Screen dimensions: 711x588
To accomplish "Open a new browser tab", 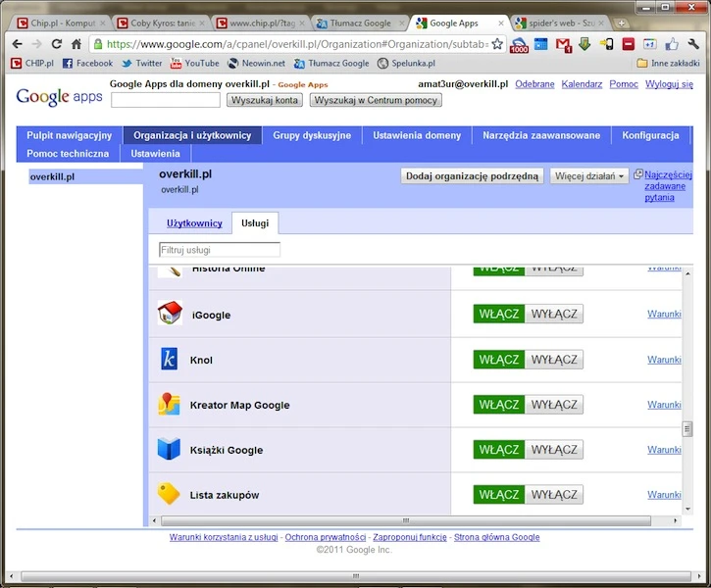I will point(621,24).
